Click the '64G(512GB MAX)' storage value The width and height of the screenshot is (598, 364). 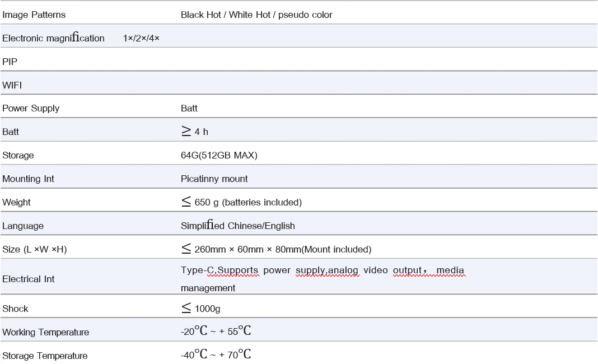(219, 155)
